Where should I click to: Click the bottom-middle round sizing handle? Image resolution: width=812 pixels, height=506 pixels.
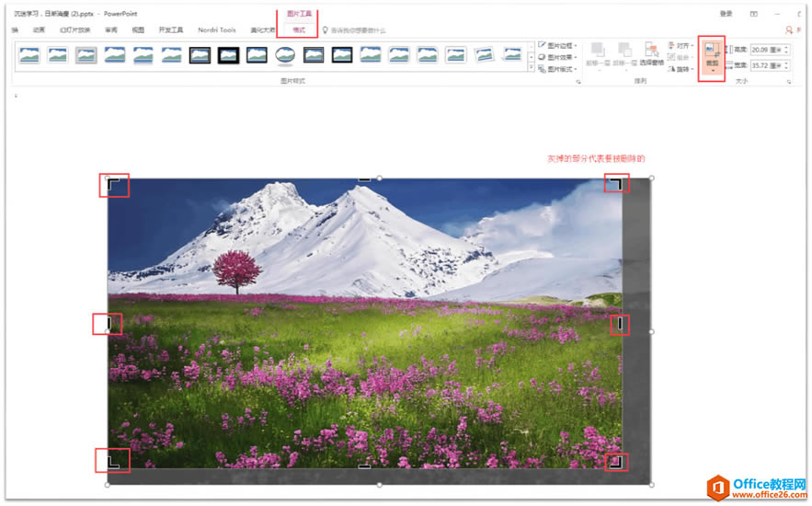[x=380, y=485]
